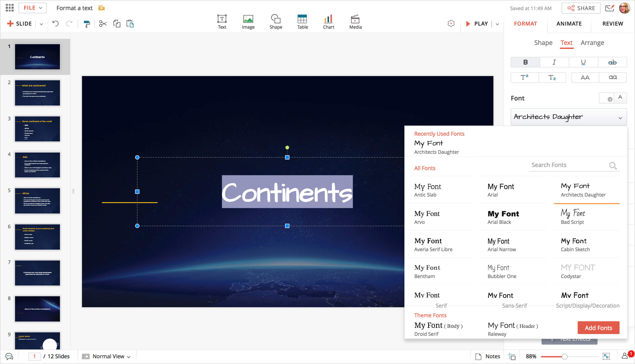
Task: Click the Search Fonts input field
Action: [x=568, y=165]
